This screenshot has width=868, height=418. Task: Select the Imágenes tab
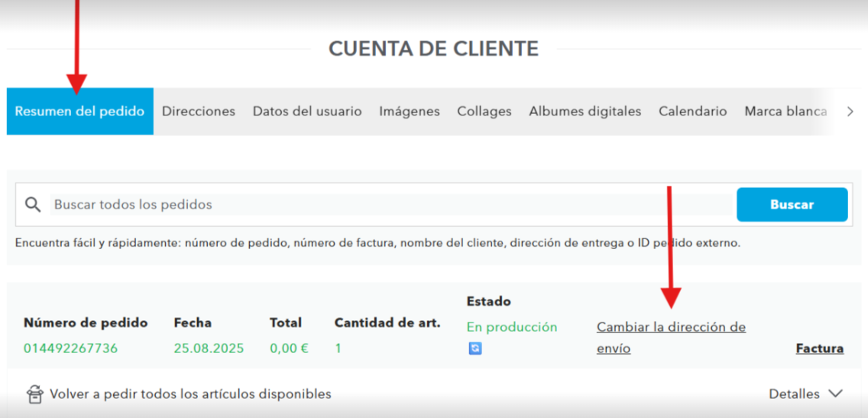pos(410,112)
